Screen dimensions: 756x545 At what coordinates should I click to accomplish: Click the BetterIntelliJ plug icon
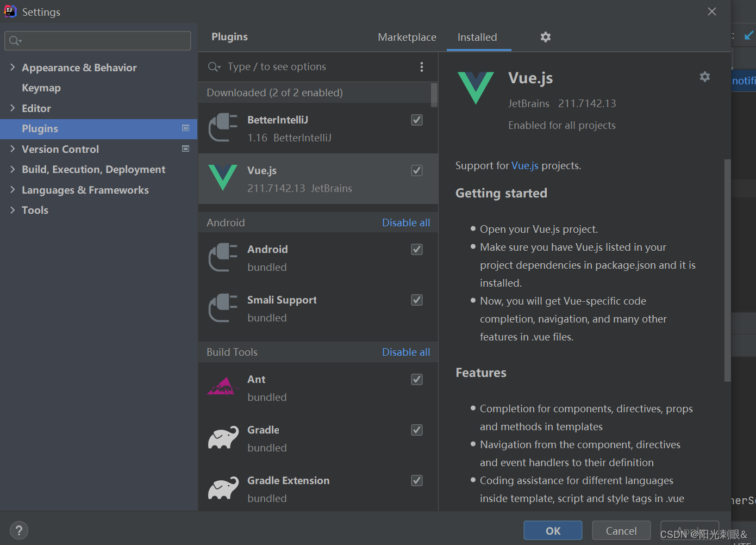pos(223,127)
